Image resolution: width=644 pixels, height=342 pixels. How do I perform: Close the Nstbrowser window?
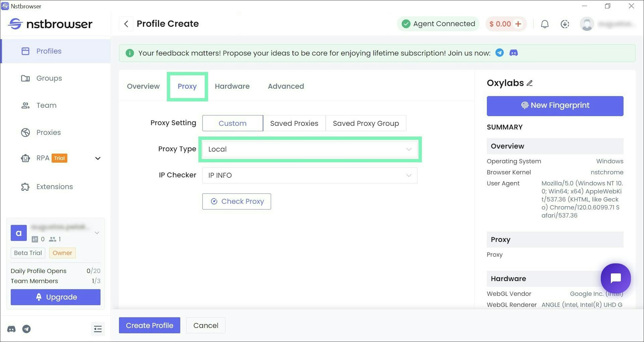[631, 6]
